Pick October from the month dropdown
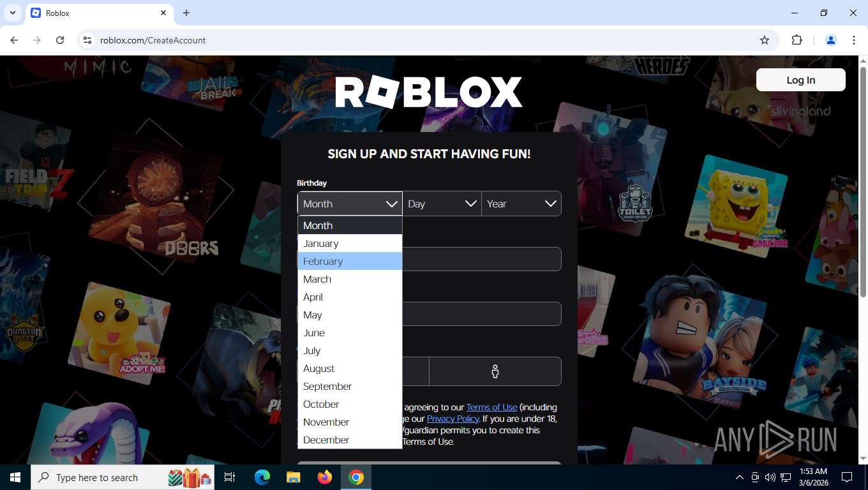 pos(350,404)
